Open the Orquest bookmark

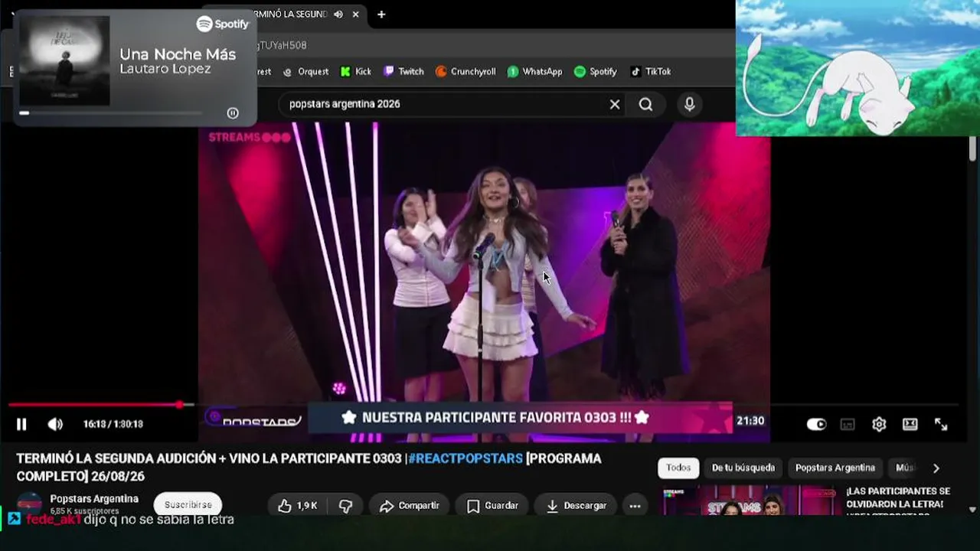point(305,71)
